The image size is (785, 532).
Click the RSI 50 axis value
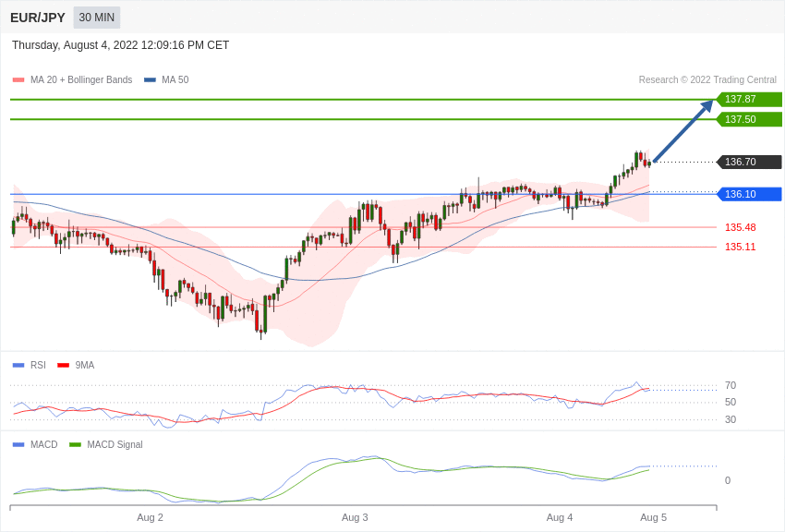(731, 402)
